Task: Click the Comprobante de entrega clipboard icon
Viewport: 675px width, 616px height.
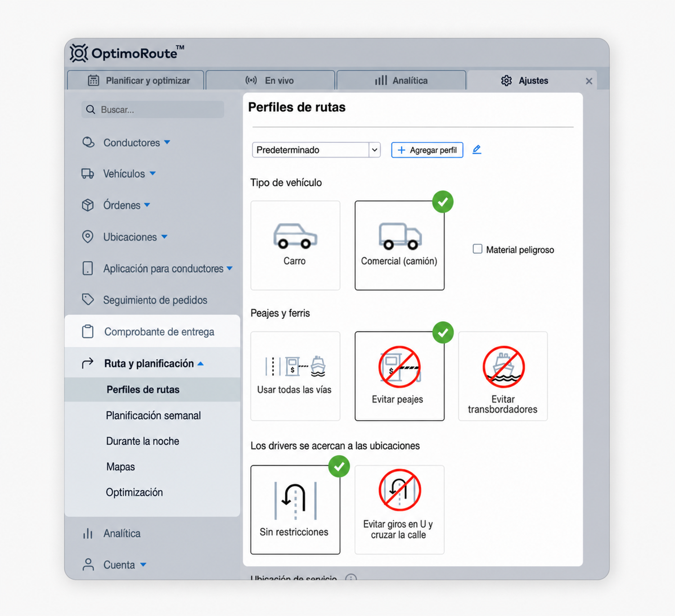Action: (88, 331)
